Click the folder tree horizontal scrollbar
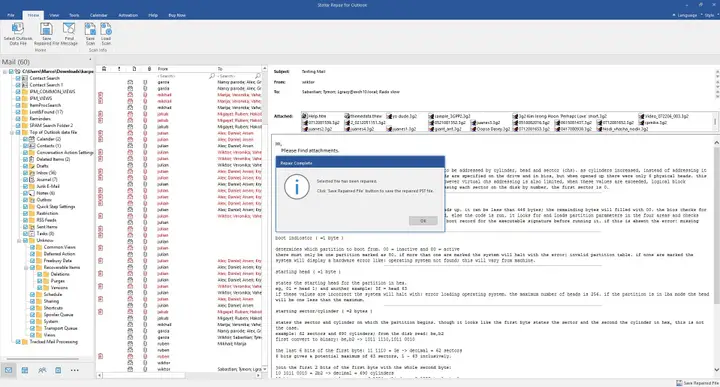Image resolution: width=720 pixels, height=387 pixels. coord(42,359)
